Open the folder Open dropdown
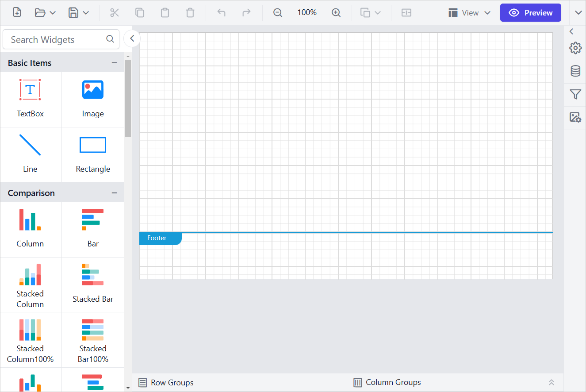 click(x=45, y=12)
